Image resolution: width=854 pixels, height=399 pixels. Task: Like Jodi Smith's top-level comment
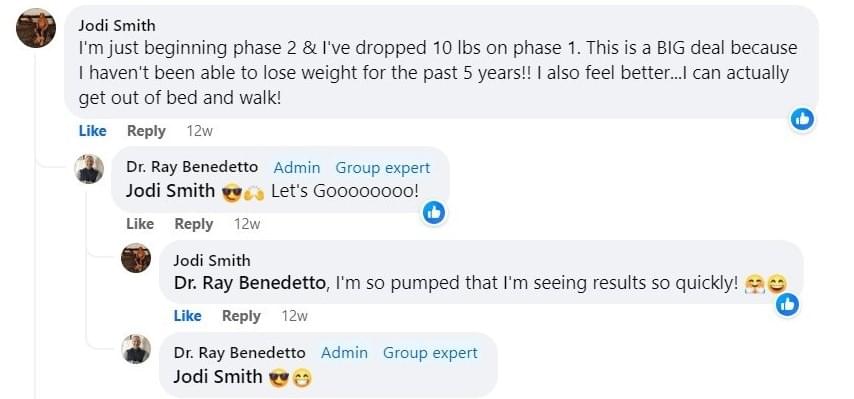pos(93,131)
